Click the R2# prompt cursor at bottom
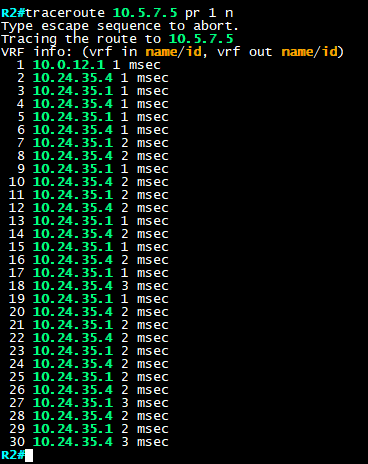 [29, 455]
